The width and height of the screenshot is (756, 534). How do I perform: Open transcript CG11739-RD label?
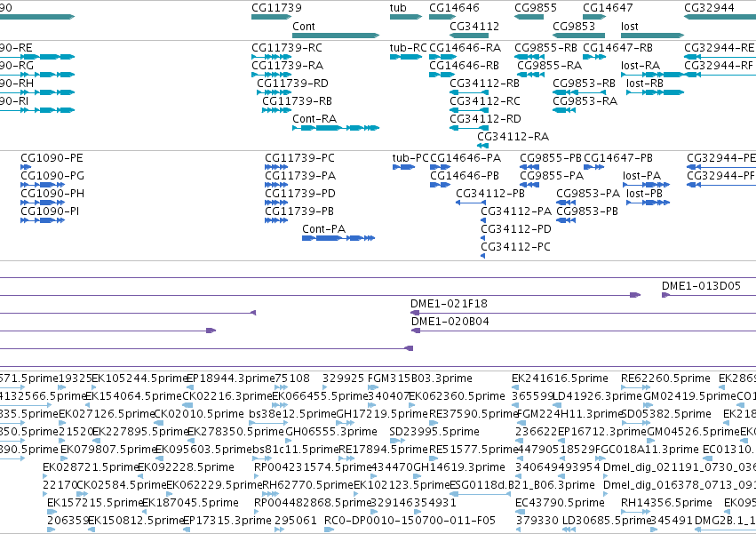point(292,84)
